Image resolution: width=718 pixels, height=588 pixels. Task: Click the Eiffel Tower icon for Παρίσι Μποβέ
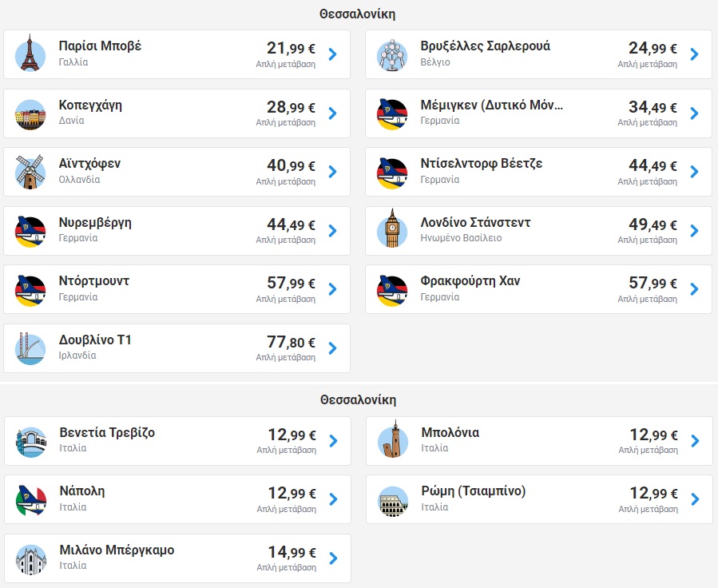30,54
